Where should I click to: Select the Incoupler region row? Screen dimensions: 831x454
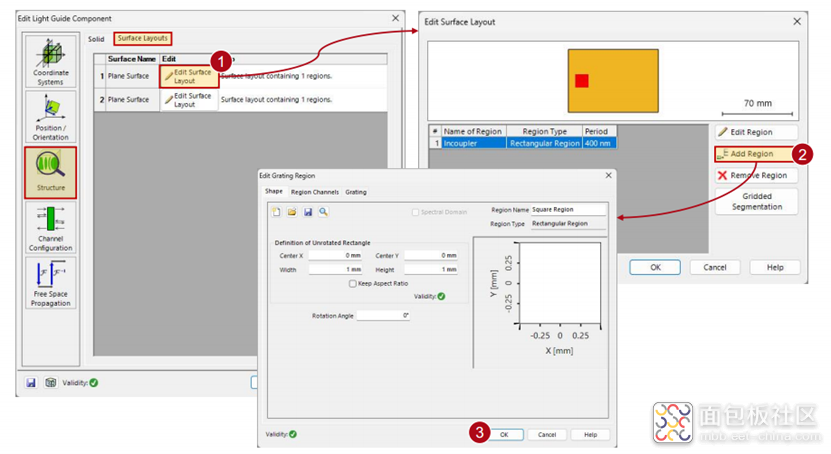click(523, 143)
